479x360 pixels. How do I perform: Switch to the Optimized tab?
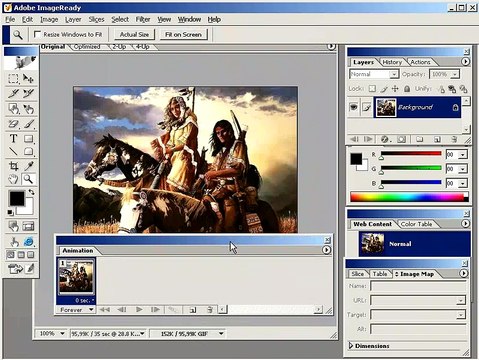(x=87, y=47)
